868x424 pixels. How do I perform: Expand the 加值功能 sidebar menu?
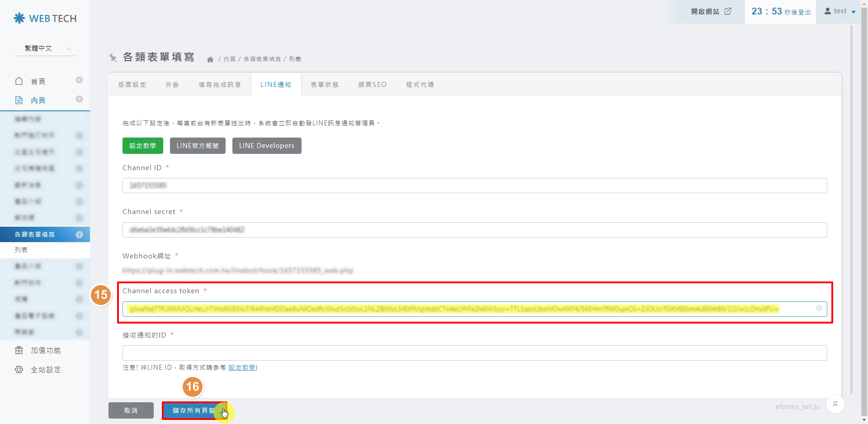45,350
